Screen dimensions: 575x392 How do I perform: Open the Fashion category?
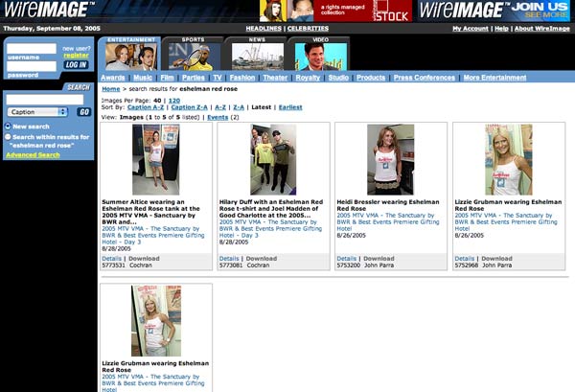point(242,78)
